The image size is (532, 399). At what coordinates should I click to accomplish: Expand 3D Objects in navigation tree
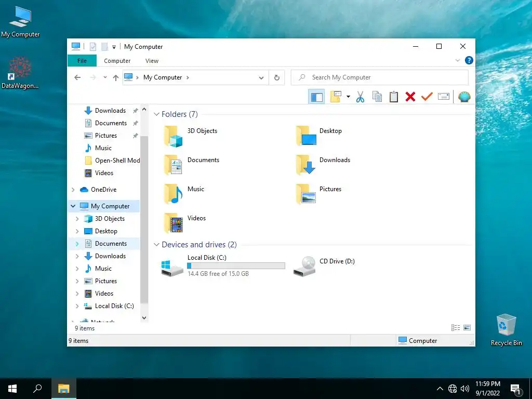77,219
